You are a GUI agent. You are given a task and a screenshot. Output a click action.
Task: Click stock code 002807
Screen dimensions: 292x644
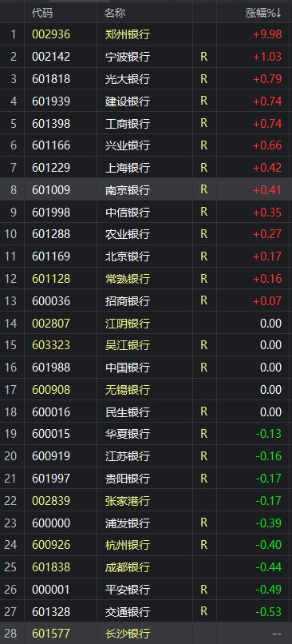(51, 324)
